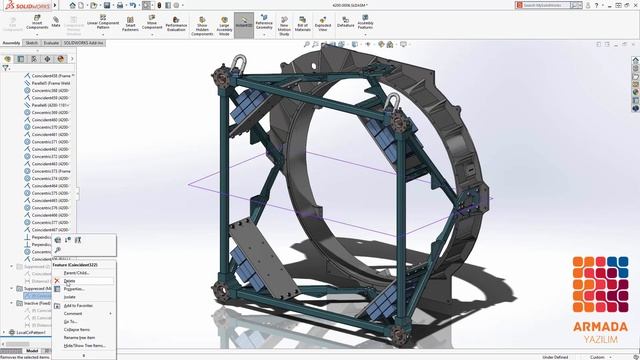Viewport: 640px width, 360px height.
Task: Expand the LocalCirPattern1 tree node
Action: click(4, 333)
